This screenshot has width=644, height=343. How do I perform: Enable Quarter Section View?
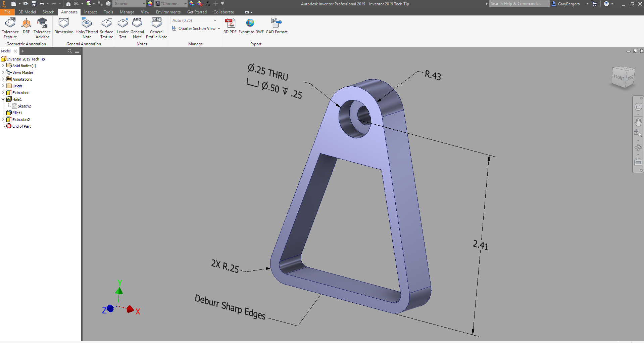195,29
